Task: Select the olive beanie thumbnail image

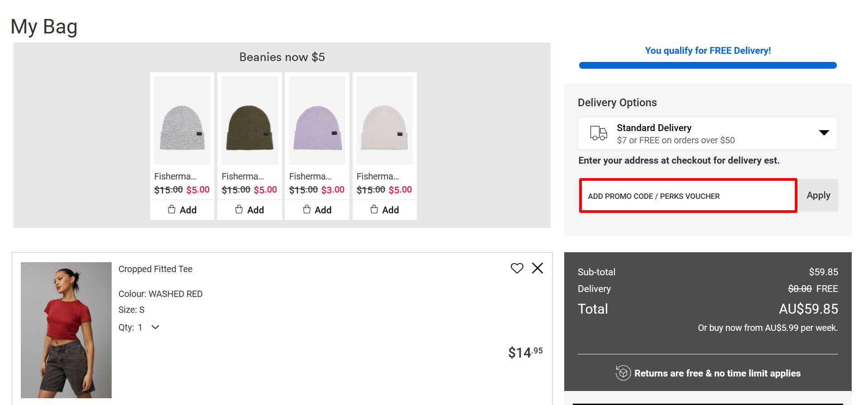Action: [x=249, y=119]
